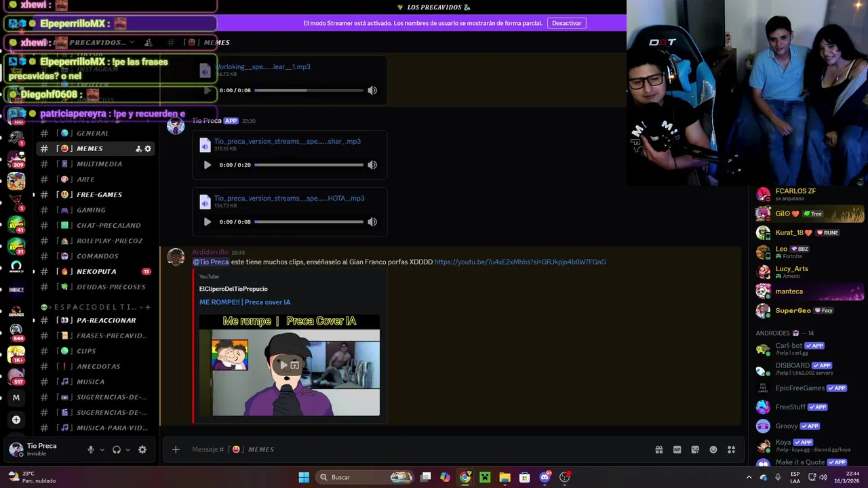Open Minecraft from the taskbar
Image resolution: width=868 pixels, height=488 pixels.
[485, 477]
